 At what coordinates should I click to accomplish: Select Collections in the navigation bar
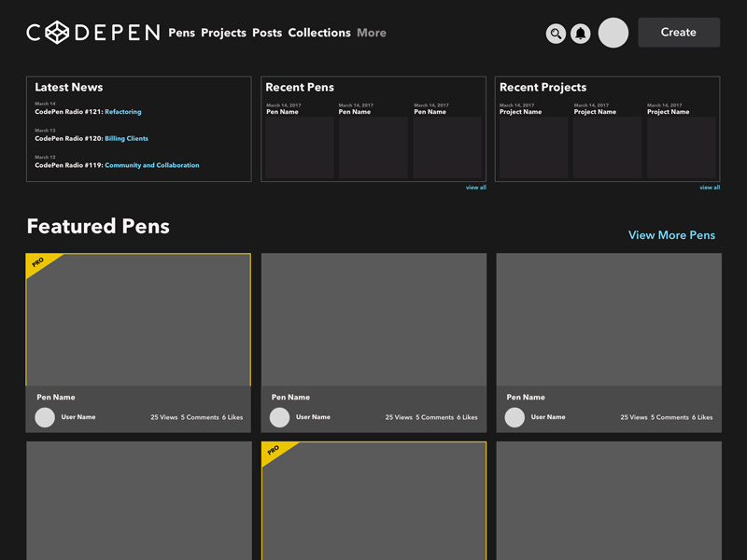click(319, 33)
